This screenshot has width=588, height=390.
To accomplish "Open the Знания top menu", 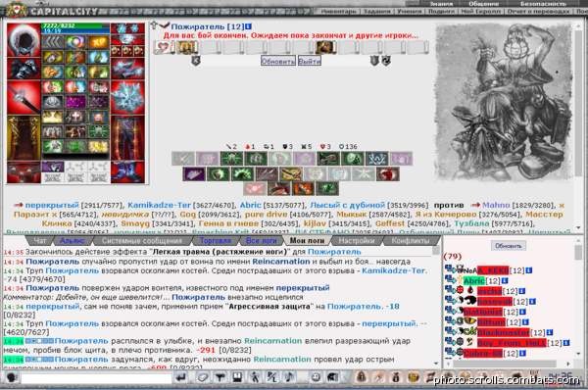I will tap(441, 3).
